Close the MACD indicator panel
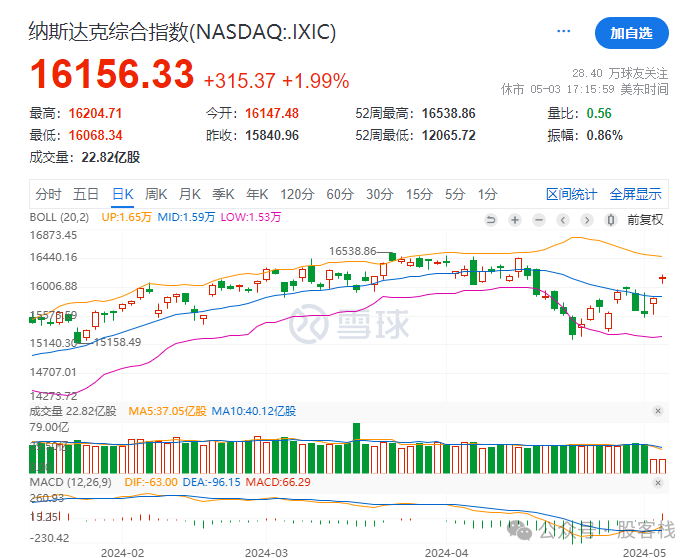Image resolution: width=698 pixels, height=558 pixels. (658, 483)
